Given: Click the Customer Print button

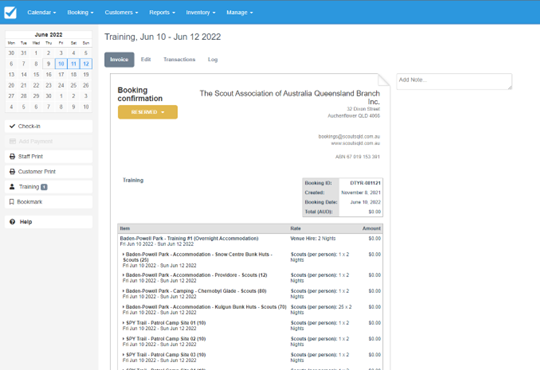Looking at the screenshot, I should pos(49,172).
